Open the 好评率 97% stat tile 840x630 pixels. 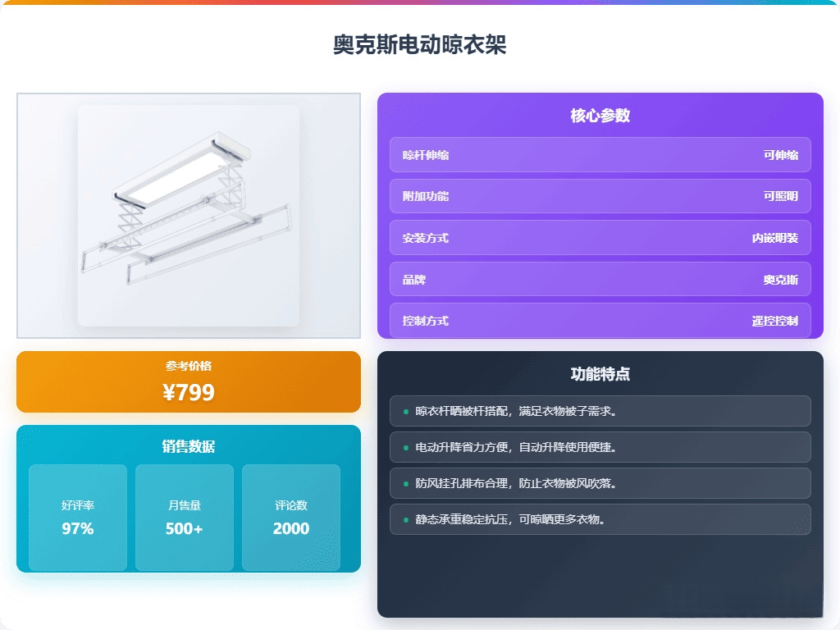[x=78, y=518]
